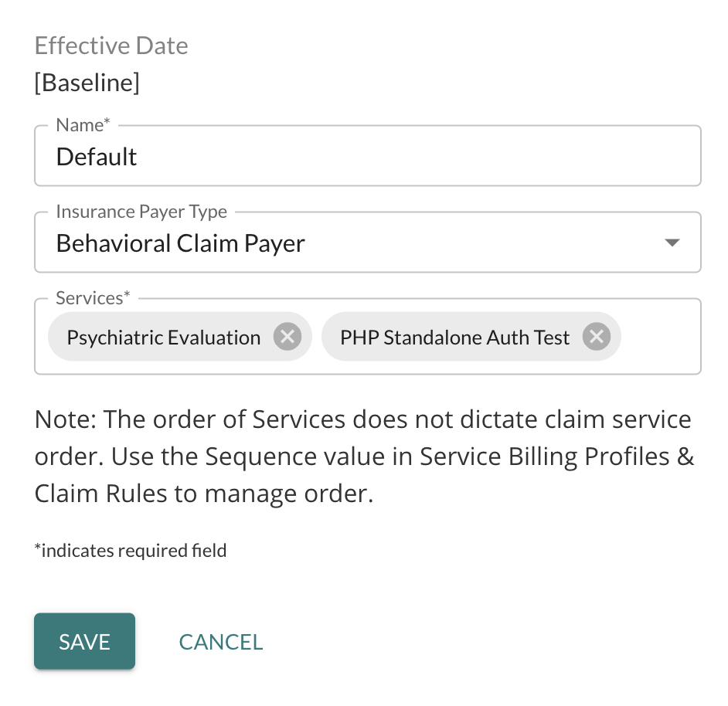Open the Insurance Payer Type dropdown arrow
This screenshot has height=706, width=728.
(672, 243)
